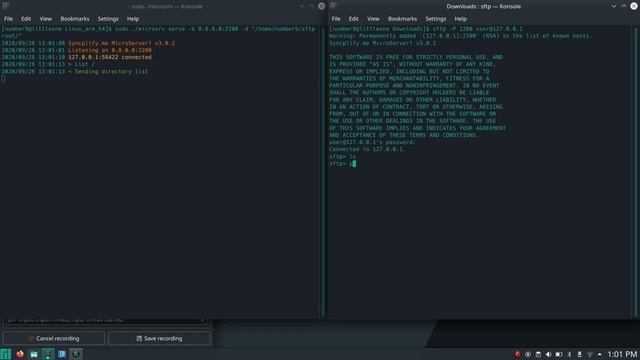Click 'AND ACCEPTANCE OF THESE TERMS' line
Viewport: 640px width, 360px height.
(404, 135)
